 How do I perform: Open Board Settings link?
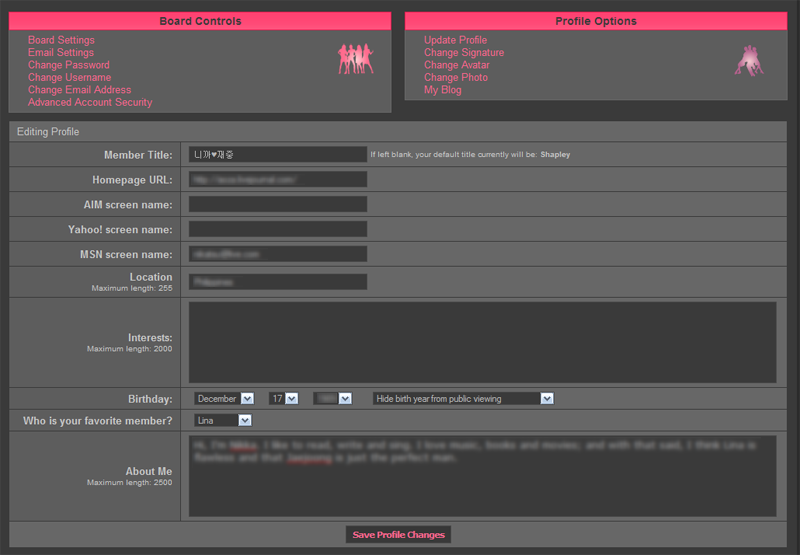(x=61, y=40)
